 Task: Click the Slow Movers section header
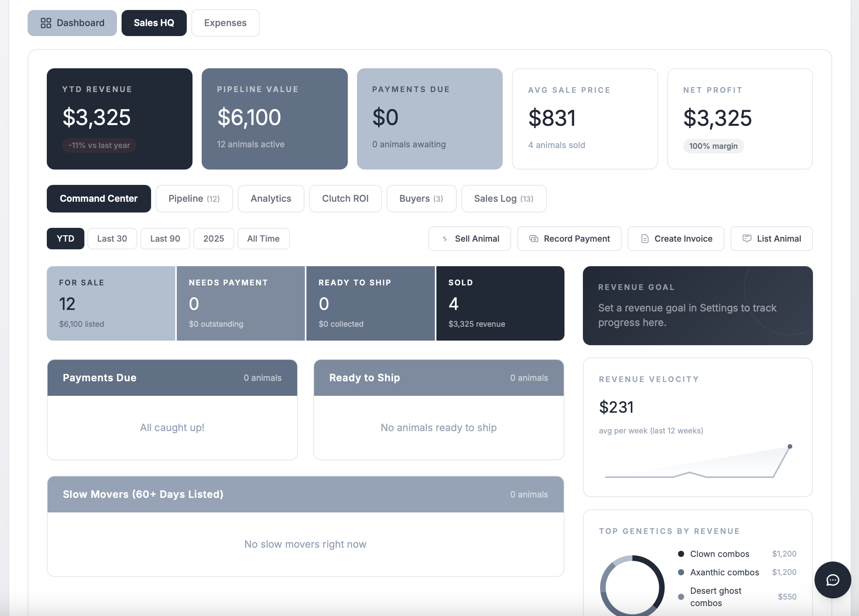click(x=306, y=494)
